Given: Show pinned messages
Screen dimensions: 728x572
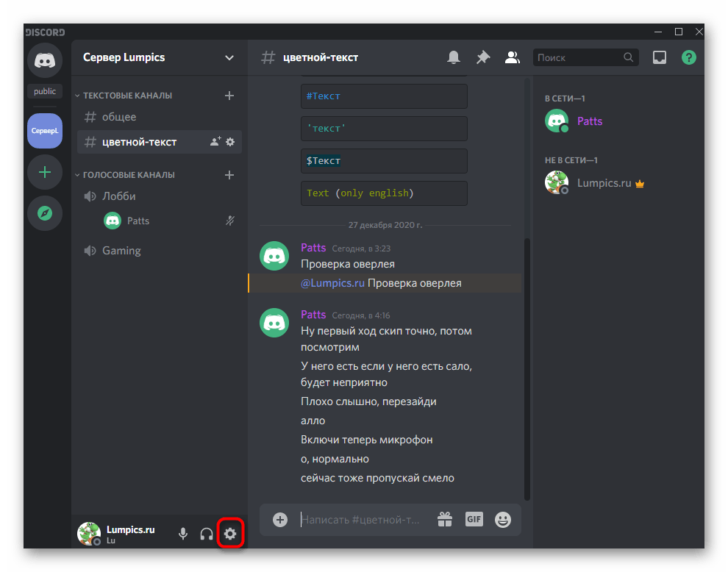Looking at the screenshot, I should click(483, 57).
